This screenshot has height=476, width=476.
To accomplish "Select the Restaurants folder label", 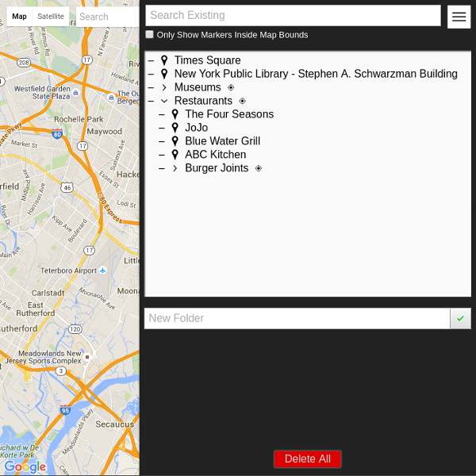I will tap(203, 101).
